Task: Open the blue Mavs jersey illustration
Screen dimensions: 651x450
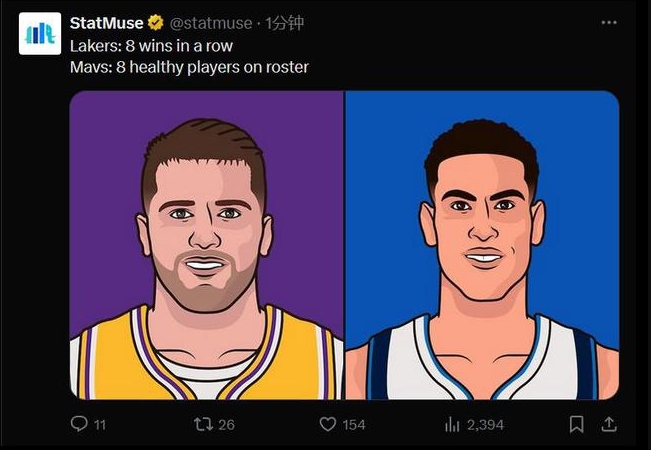Action: click(x=481, y=245)
